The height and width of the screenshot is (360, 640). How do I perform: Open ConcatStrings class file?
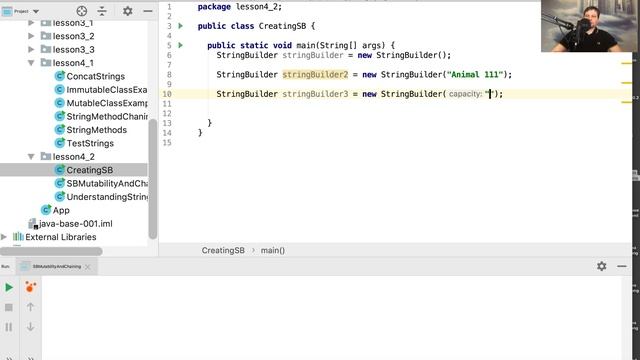[96, 76]
